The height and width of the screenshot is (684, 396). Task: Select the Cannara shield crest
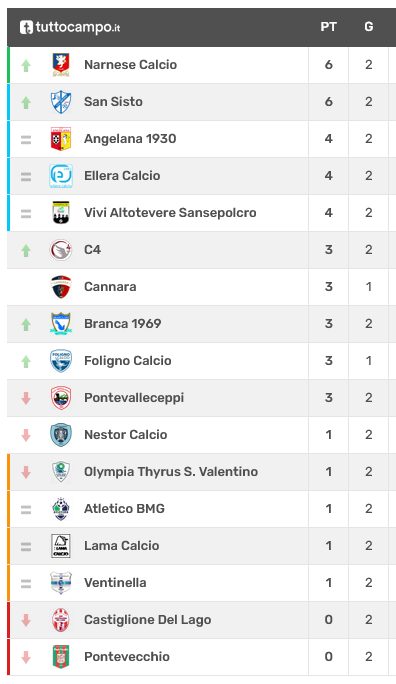(x=61, y=287)
